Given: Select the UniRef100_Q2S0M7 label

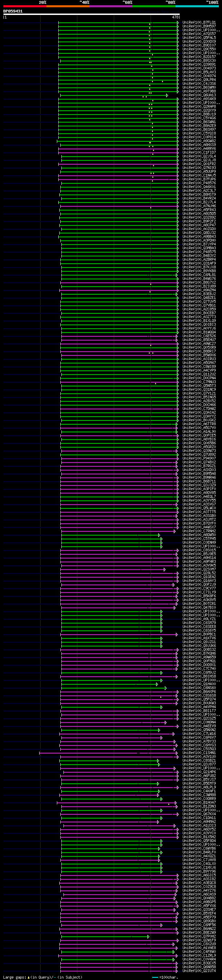Looking at the screenshot, I should 199,569.
